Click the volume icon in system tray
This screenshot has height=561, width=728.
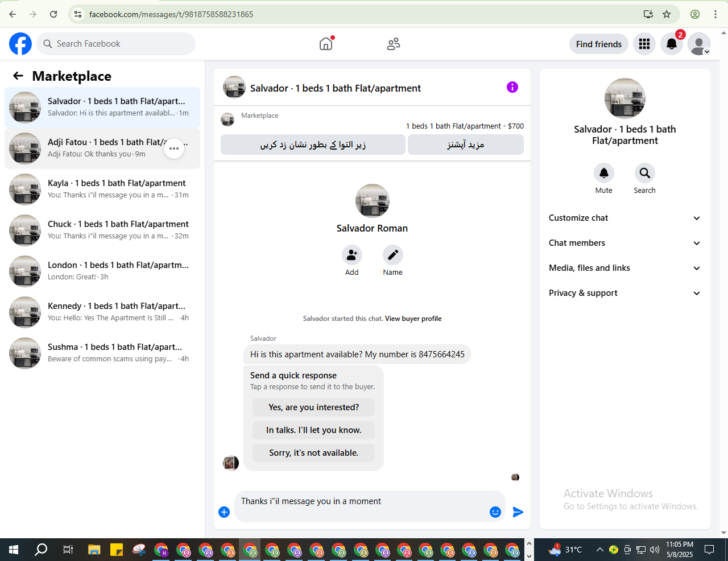click(655, 550)
